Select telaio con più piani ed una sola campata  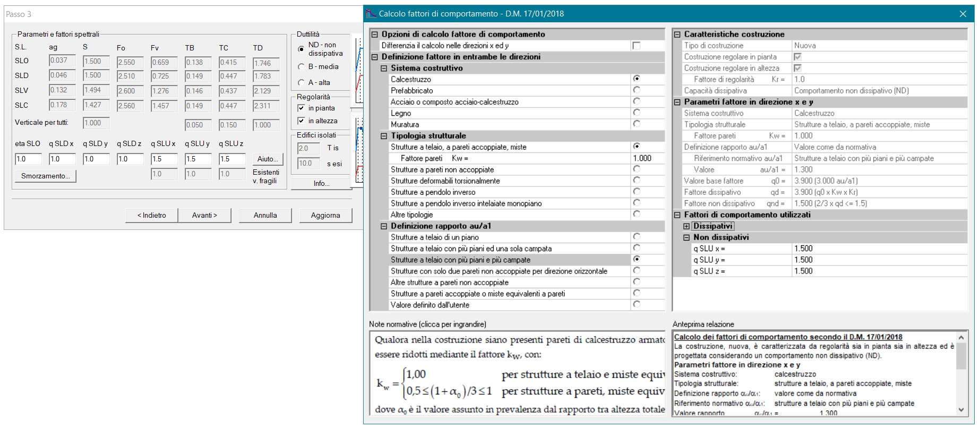point(637,248)
